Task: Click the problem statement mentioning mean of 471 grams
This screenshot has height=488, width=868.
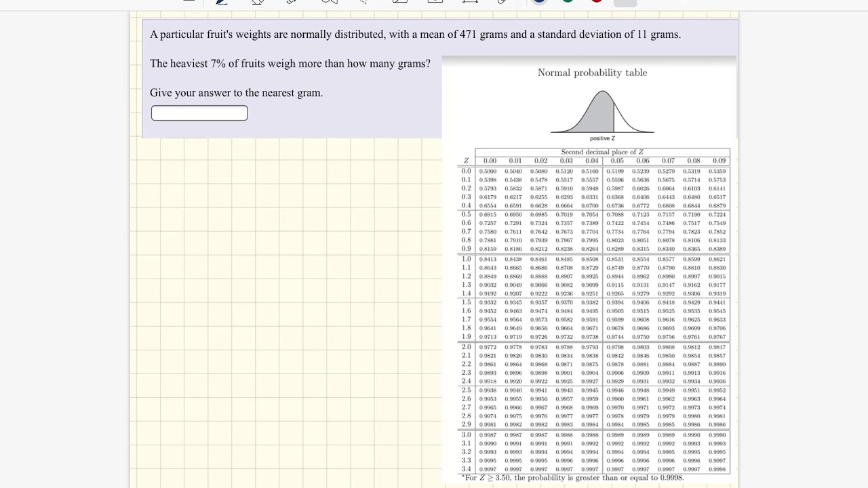Action: 416,35
